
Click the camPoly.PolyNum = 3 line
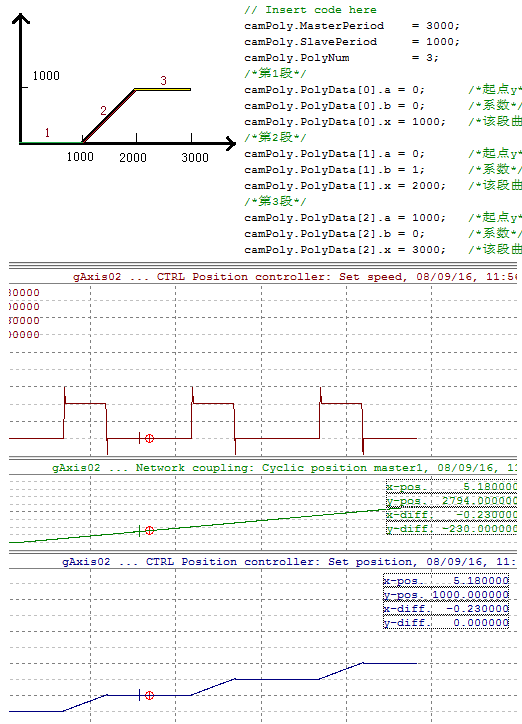pos(342,58)
